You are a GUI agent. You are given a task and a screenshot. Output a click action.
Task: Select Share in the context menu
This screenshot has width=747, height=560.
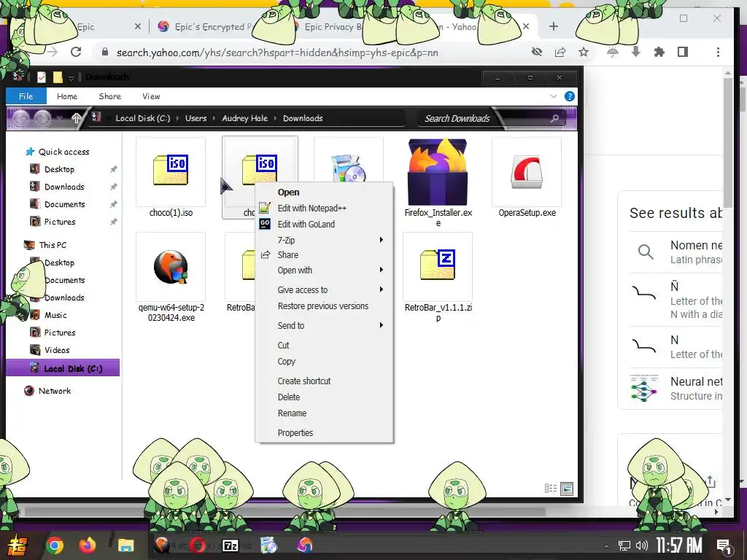click(x=324, y=254)
